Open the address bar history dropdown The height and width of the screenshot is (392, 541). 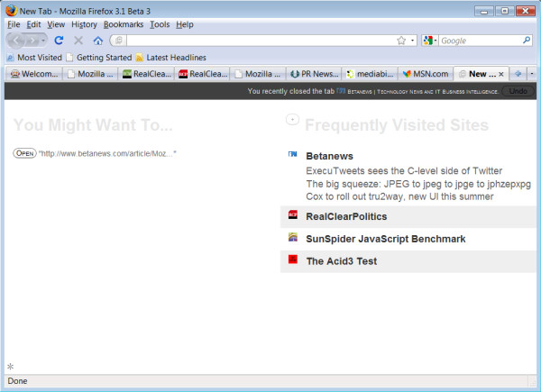click(x=412, y=41)
